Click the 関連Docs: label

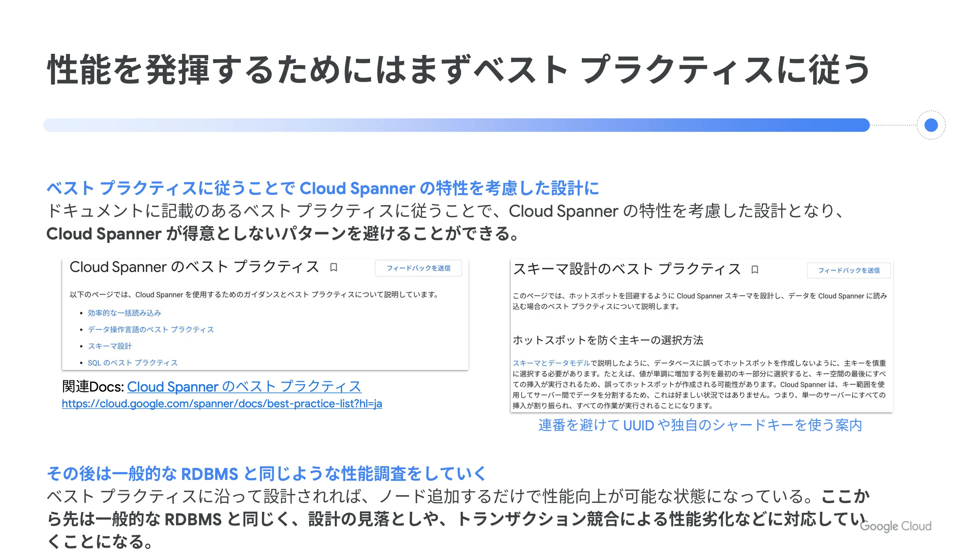click(93, 387)
